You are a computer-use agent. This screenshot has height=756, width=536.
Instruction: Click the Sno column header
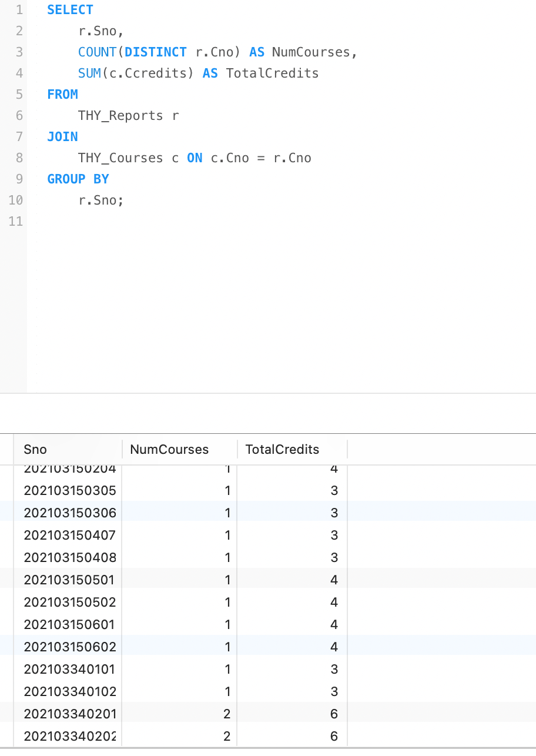pyautogui.click(x=35, y=450)
